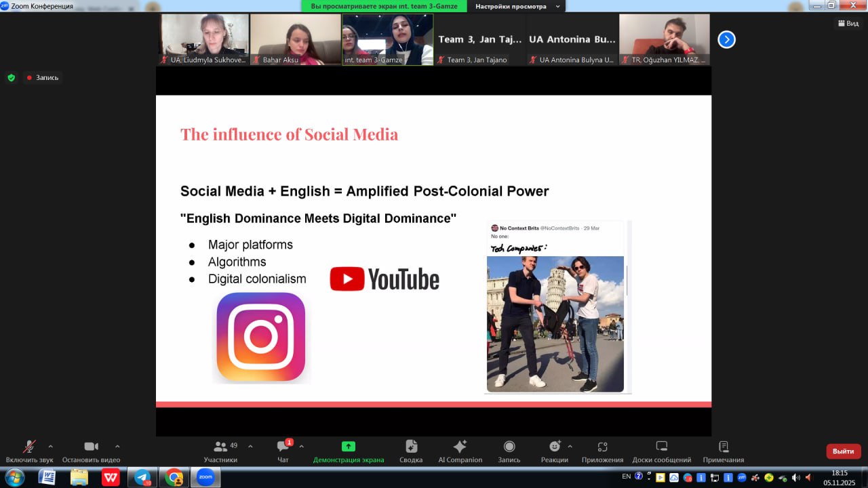The image size is (868, 488).
Task: Toggle recording with the Запись button
Action: coord(509,447)
